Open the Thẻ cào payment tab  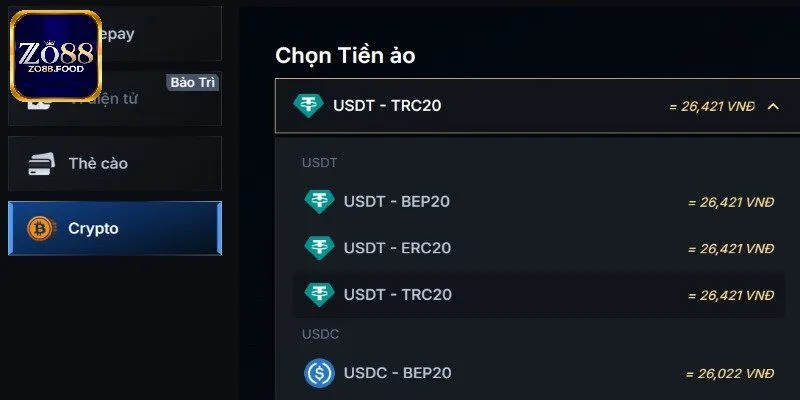[x=115, y=163]
